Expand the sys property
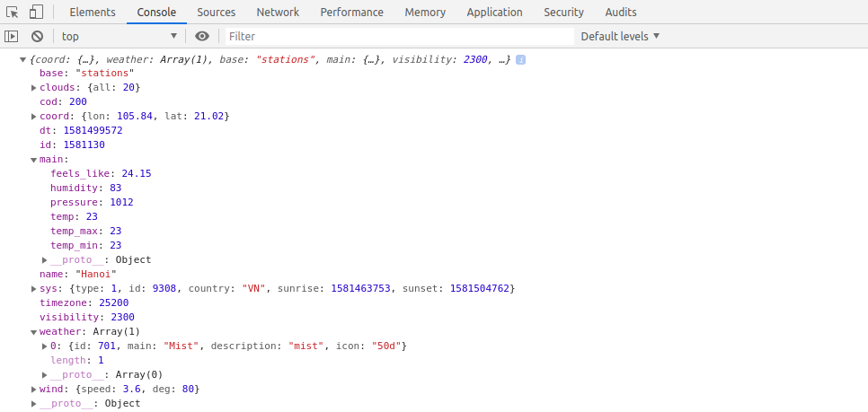This screenshot has height=412, width=868. click(x=34, y=288)
